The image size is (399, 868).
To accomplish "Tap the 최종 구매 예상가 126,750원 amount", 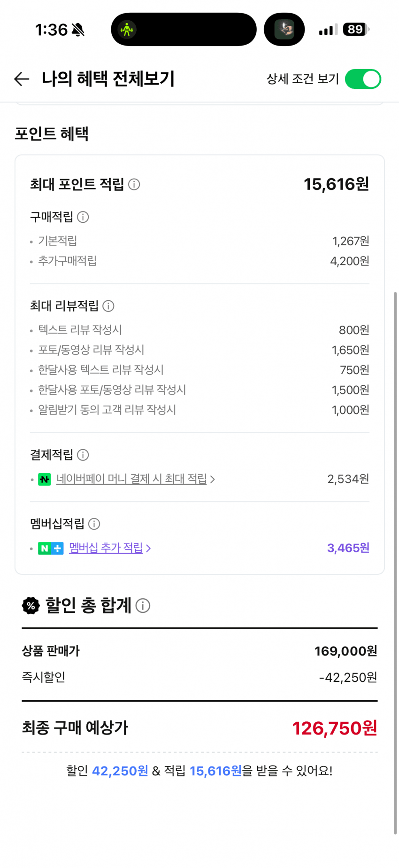I will pyautogui.click(x=334, y=728).
